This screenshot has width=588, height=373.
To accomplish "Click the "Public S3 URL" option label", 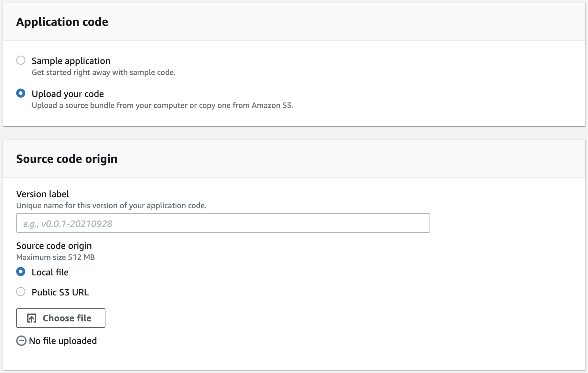I will click(60, 292).
